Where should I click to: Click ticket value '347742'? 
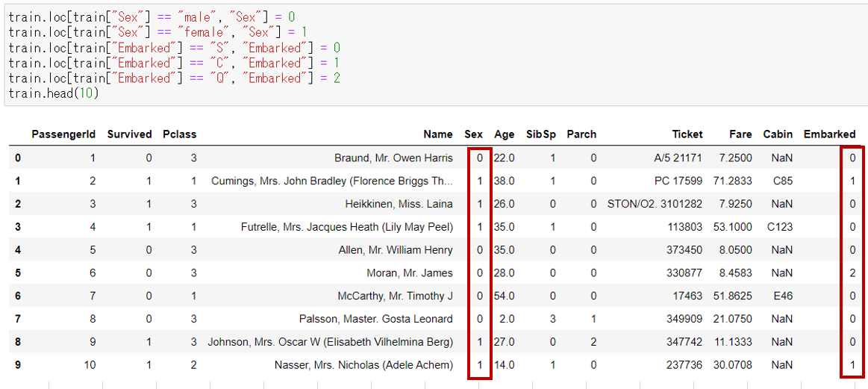coord(685,342)
